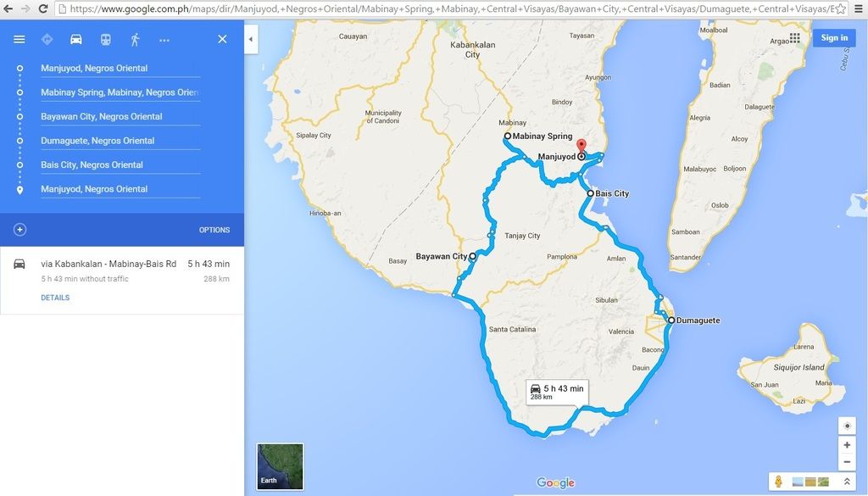868x496 pixels.
Task: Choose best travel mode diamond icon
Action: (x=47, y=39)
